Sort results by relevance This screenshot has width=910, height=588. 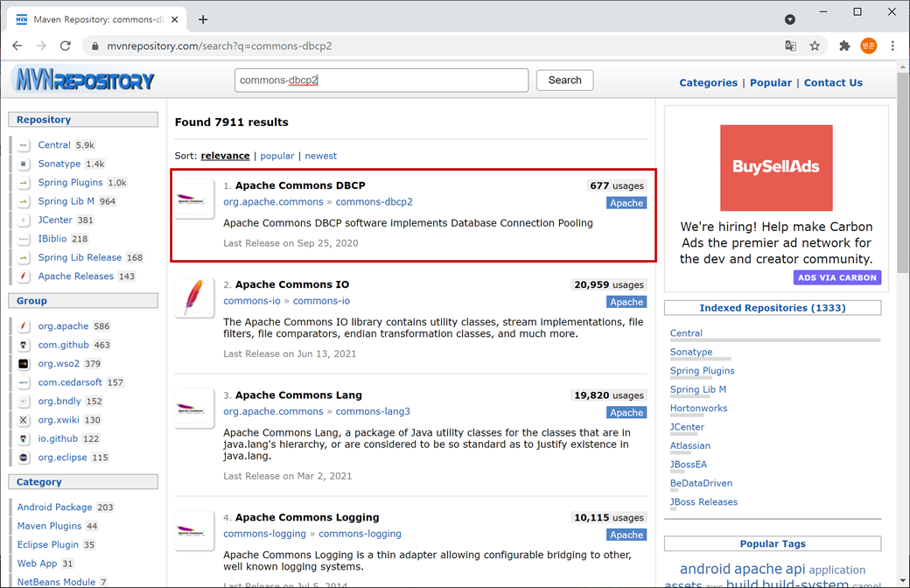click(x=225, y=156)
